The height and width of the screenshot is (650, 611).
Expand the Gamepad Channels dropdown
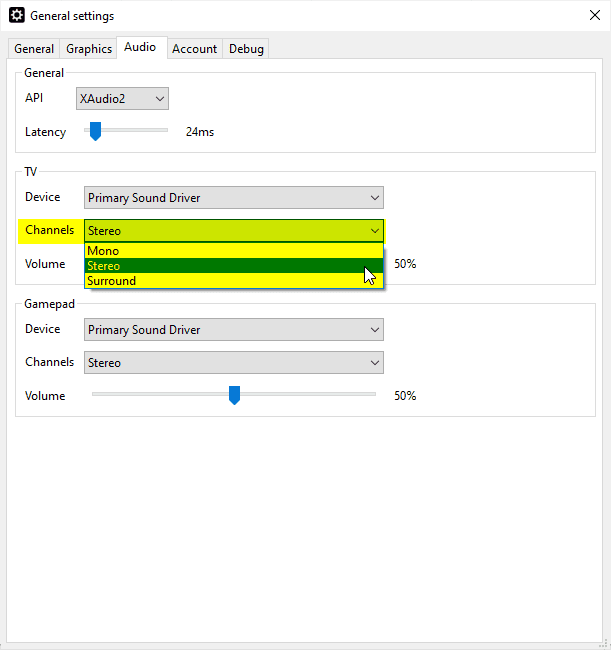pos(234,363)
